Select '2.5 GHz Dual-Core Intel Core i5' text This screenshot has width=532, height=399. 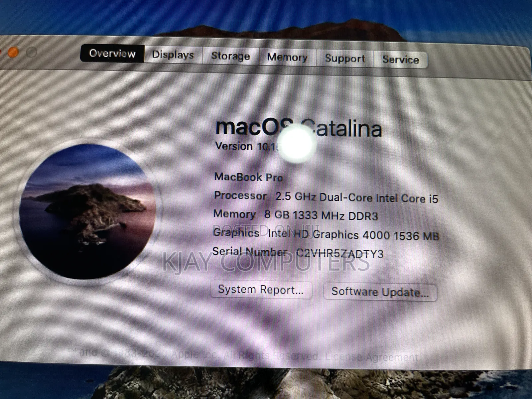click(x=357, y=198)
